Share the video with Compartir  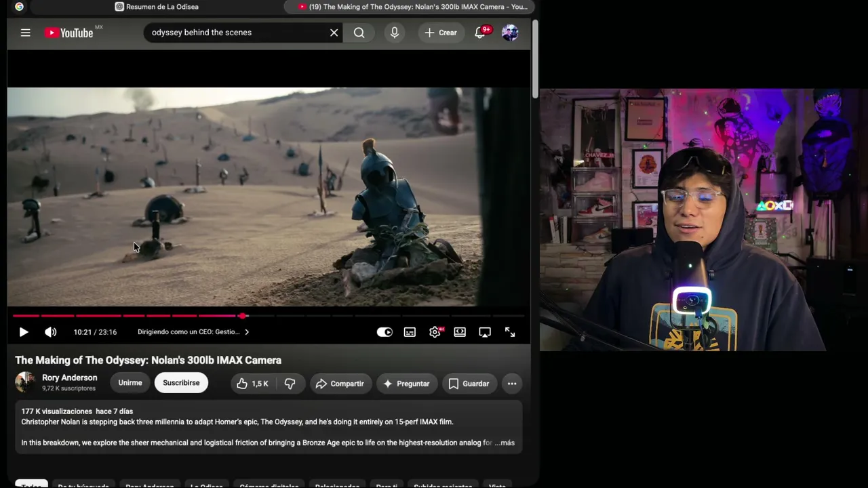tap(340, 384)
